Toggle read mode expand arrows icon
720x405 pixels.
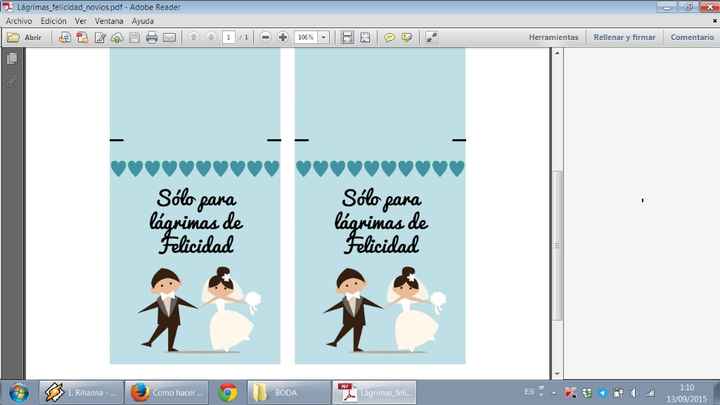(431, 37)
